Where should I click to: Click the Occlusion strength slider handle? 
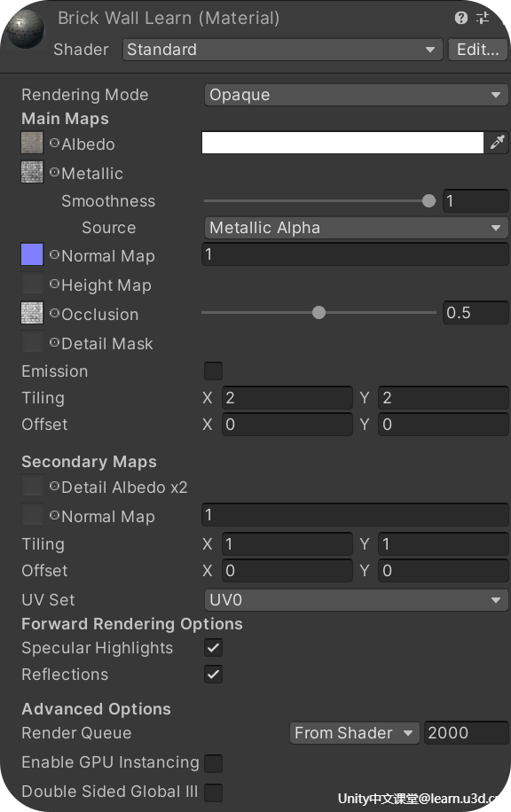point(318,312)
